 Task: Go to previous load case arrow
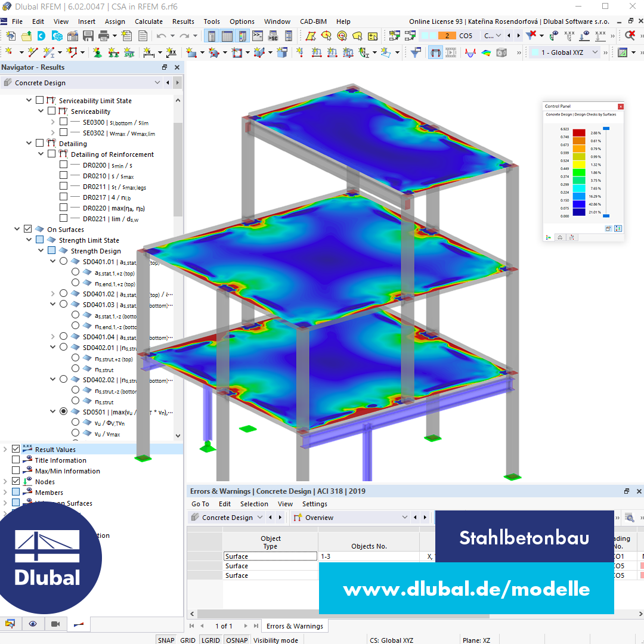(509, 36)
